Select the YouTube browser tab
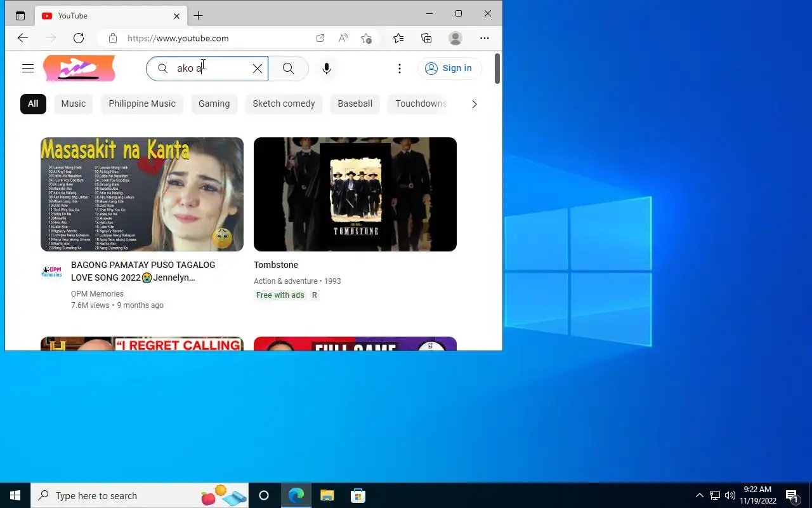812x508 pixels. (111, 16)
